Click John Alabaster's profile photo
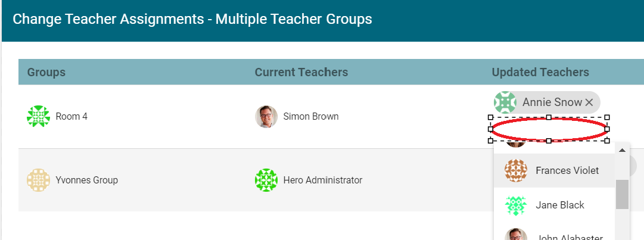644x240 pixels. [516, 235]
